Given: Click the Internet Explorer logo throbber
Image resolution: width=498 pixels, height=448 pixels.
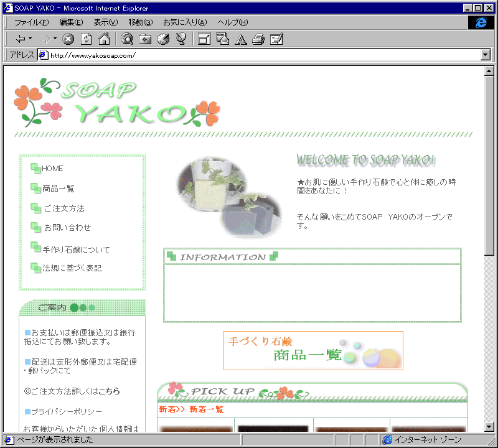Looking at the screenshot, I should click(x=481, y=22).
